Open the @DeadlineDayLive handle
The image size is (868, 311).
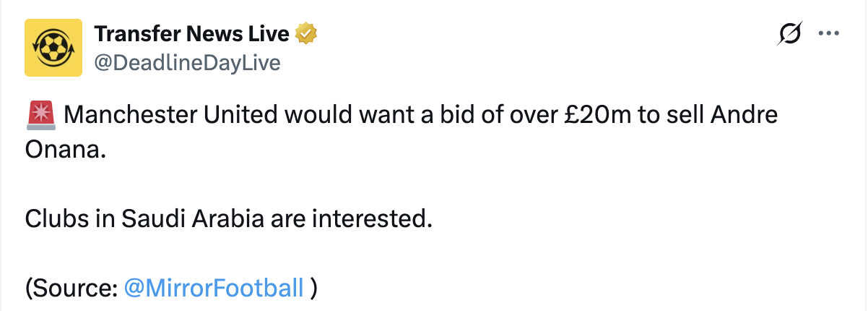187,63
